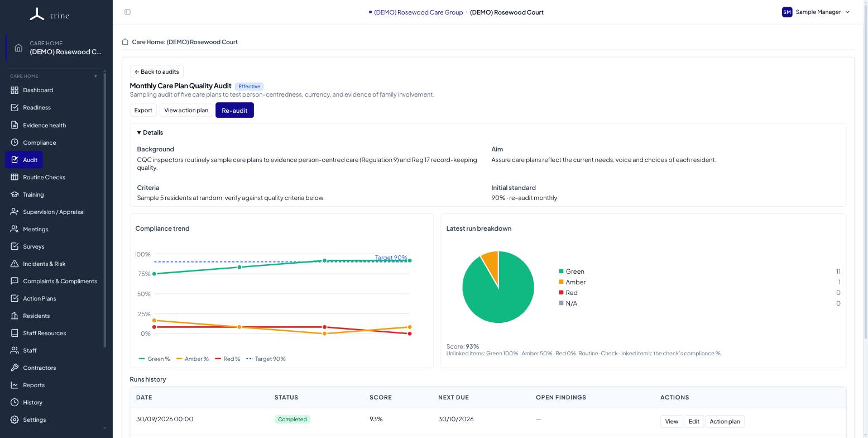The image size is (868, 438).
Task: Select Staff Resources in sidebar
Action: point(44,333)
